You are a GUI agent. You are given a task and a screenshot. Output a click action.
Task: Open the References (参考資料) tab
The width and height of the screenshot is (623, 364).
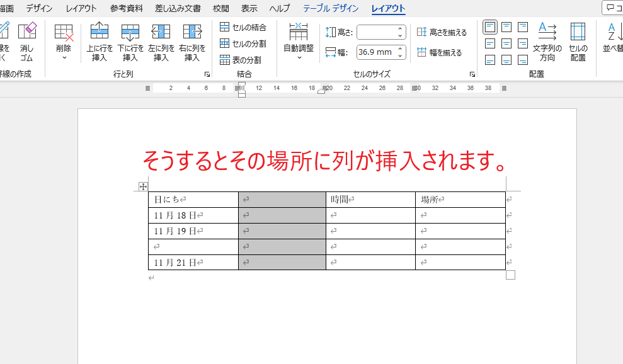127,8
